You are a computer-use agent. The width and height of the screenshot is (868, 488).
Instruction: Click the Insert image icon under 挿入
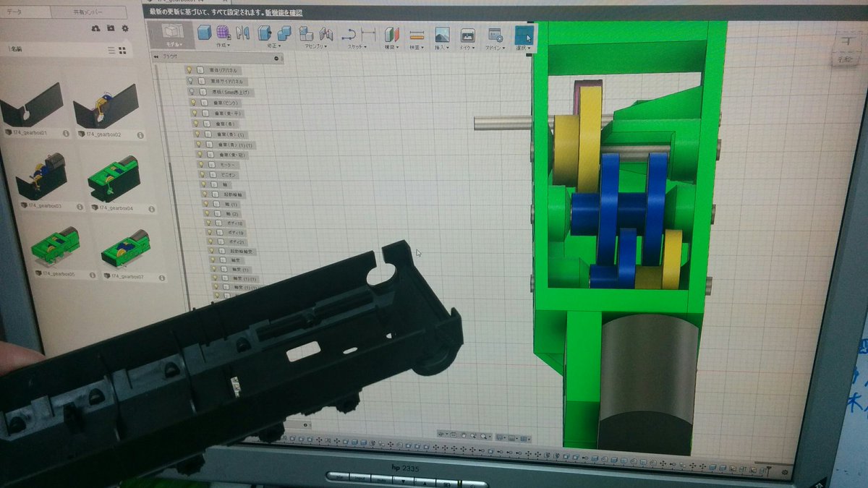(441, 33)
